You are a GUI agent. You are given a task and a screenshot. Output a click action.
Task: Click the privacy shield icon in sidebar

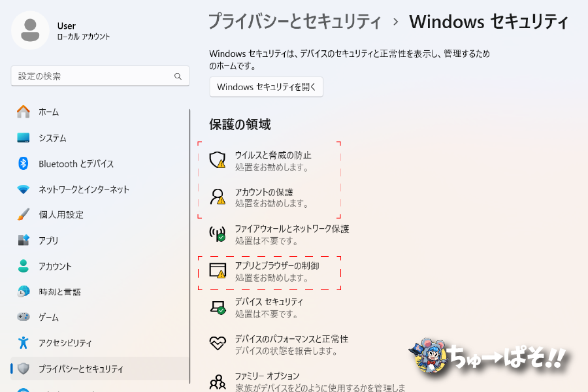click(24, 368)
